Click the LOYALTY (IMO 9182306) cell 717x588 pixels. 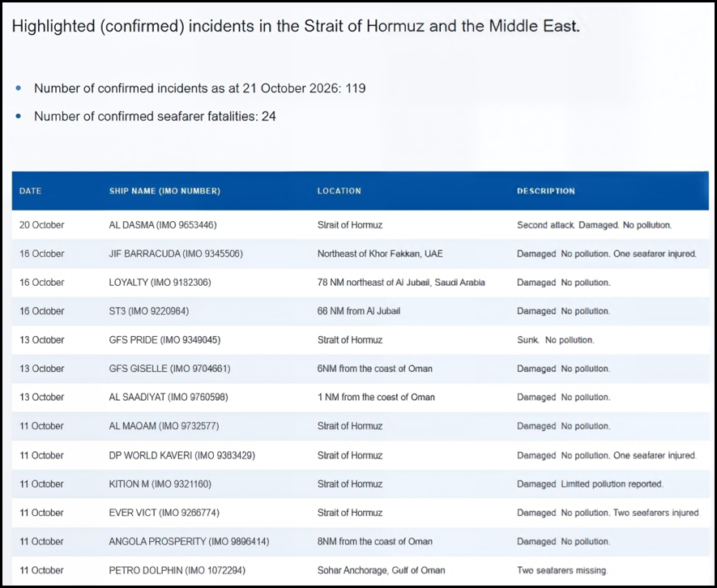160,283
